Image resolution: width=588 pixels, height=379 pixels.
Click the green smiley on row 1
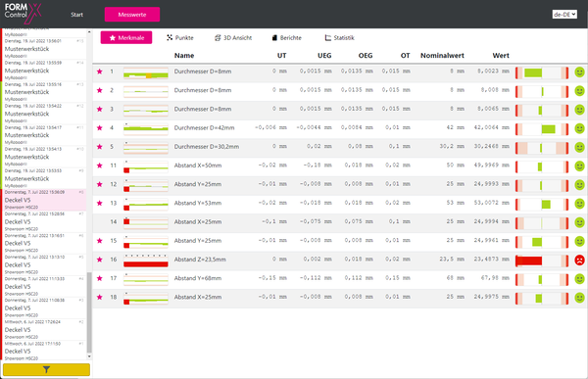[x=579, y=71]
